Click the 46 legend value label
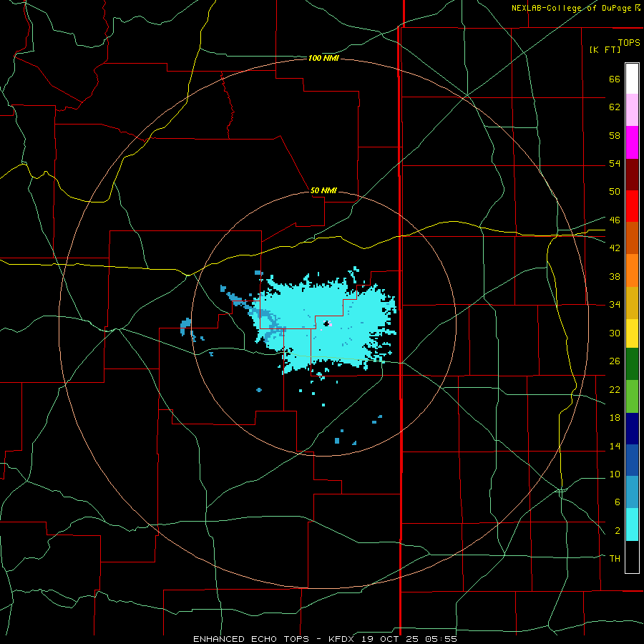This screenshot has width=644, height=644. 615,220
